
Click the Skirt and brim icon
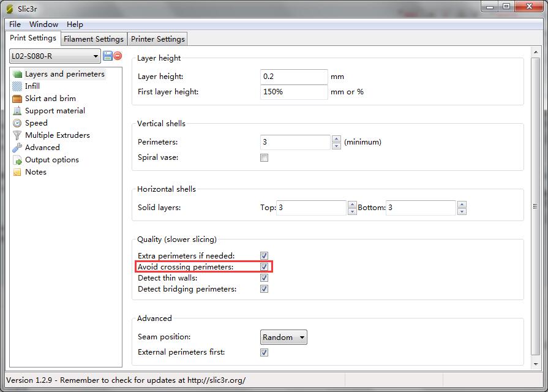pyautogui.click(x=17, y=99)
